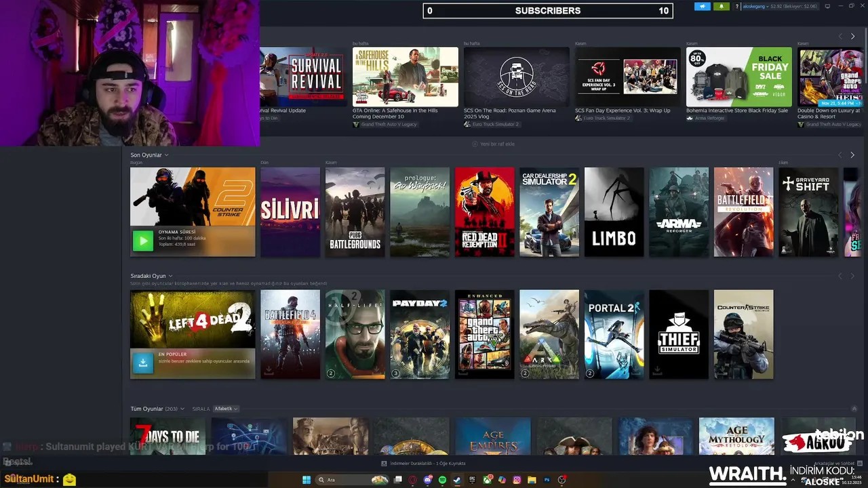Open aloskegang account dropdown
The height and width of the screenshot is (488, 868).
755,6
